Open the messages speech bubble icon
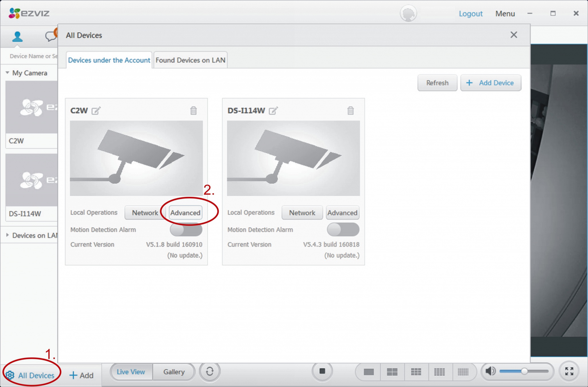588x387 pixels. (x=51, y=36)
